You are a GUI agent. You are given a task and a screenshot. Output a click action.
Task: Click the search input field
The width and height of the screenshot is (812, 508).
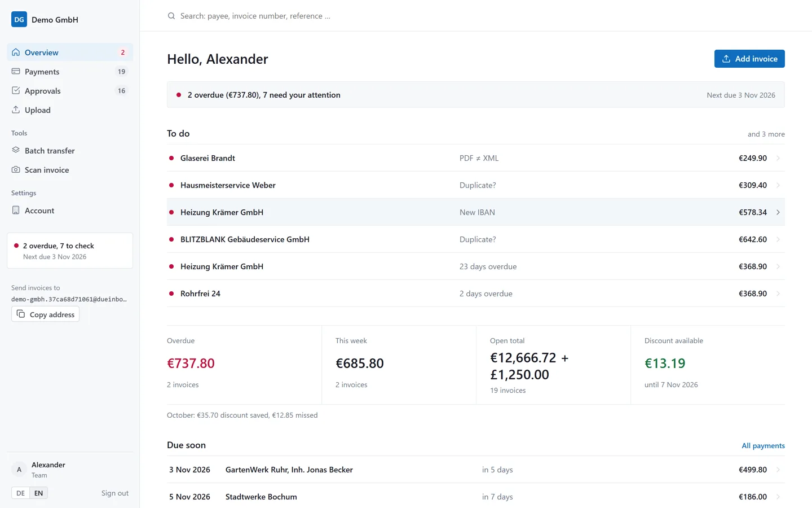[476, 16]
